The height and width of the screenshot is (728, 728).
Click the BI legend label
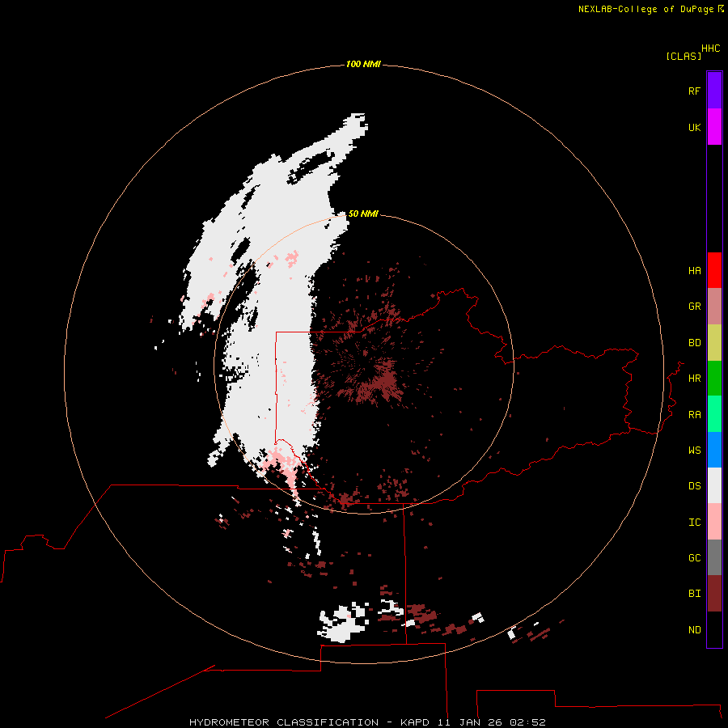pyautogui.click(x=694, y=594)
